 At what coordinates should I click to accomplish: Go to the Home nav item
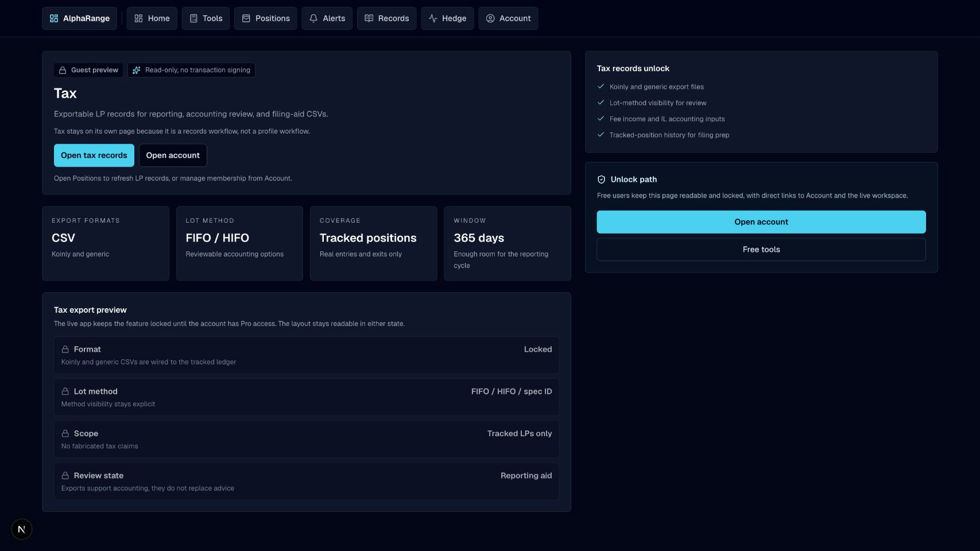152,18
